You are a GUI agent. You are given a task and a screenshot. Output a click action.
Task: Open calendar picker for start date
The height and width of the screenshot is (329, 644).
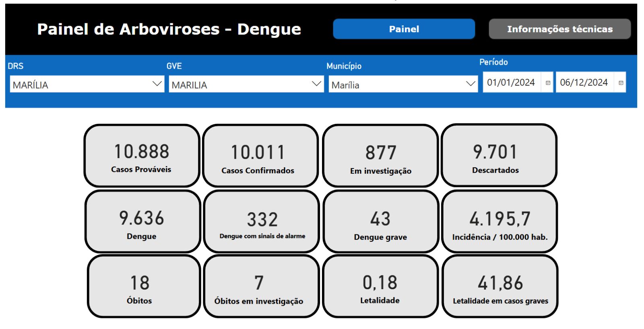(547, 83)
